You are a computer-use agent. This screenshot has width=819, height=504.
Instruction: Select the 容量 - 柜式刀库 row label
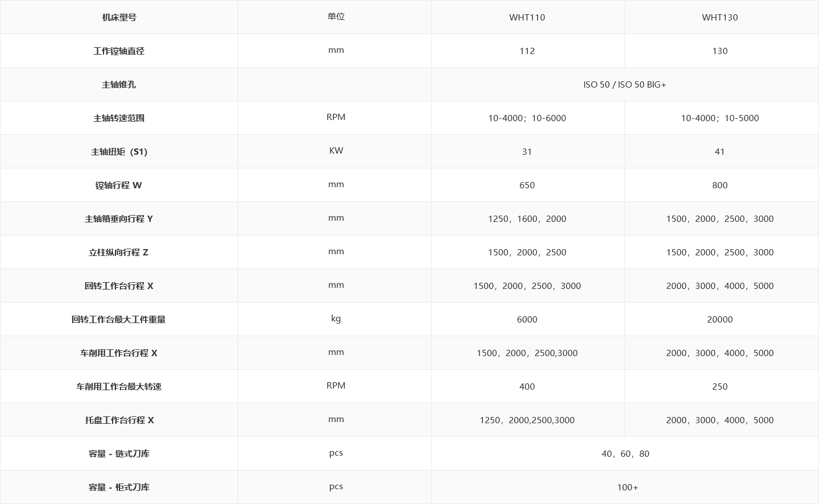tap(119, 487)
